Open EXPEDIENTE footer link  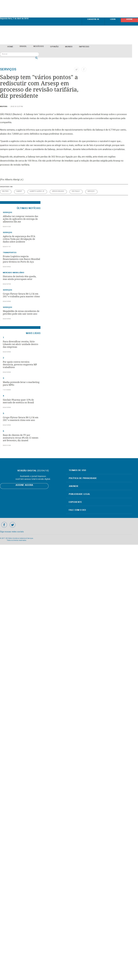(x=75, y=502)
